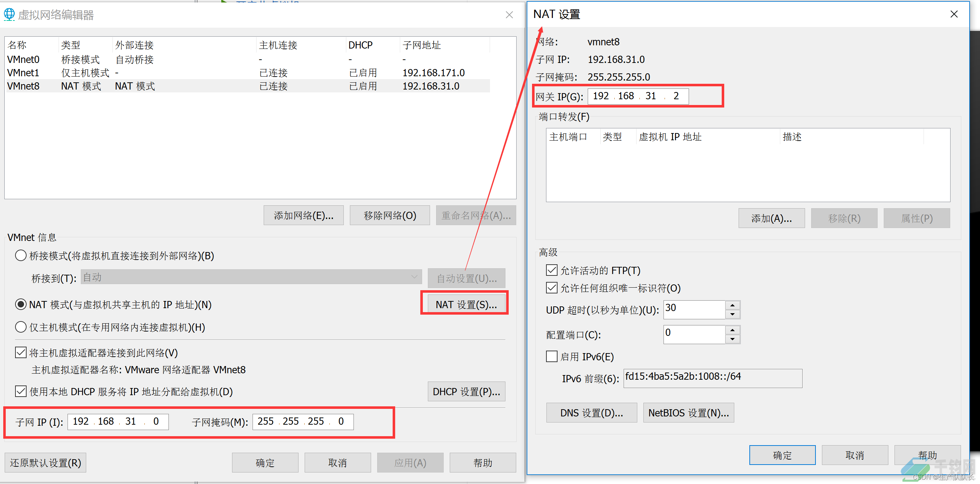This screenshot has height=484, width=980.
Task: Click the 配置端口(C) value field
Action: point(694,334)
